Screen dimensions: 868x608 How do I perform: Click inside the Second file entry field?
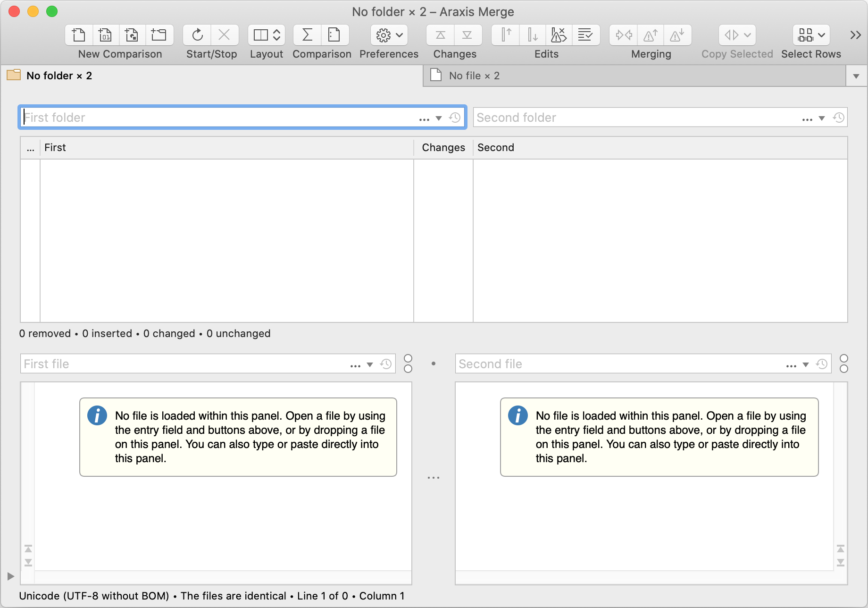[x=566, y=363]
